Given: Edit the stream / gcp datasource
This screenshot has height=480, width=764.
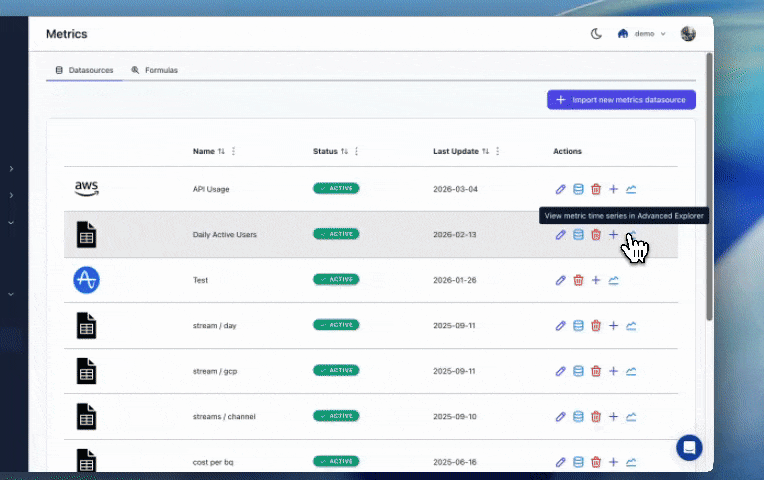Looking at the screenshot, I should coord(560,371).
